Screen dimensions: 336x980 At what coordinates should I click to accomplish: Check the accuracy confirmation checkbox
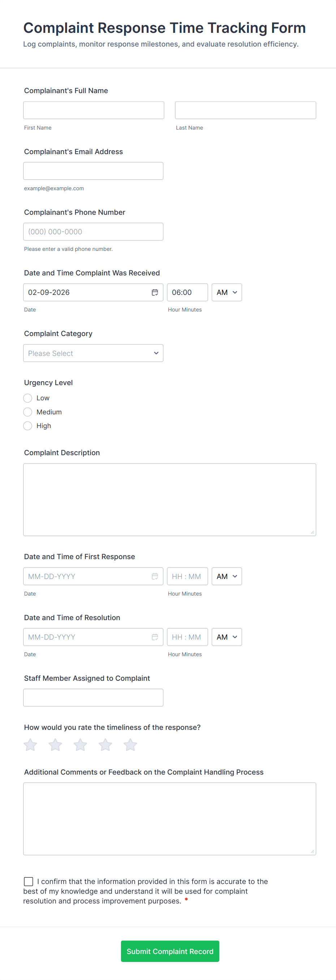(x=29, y=881)
